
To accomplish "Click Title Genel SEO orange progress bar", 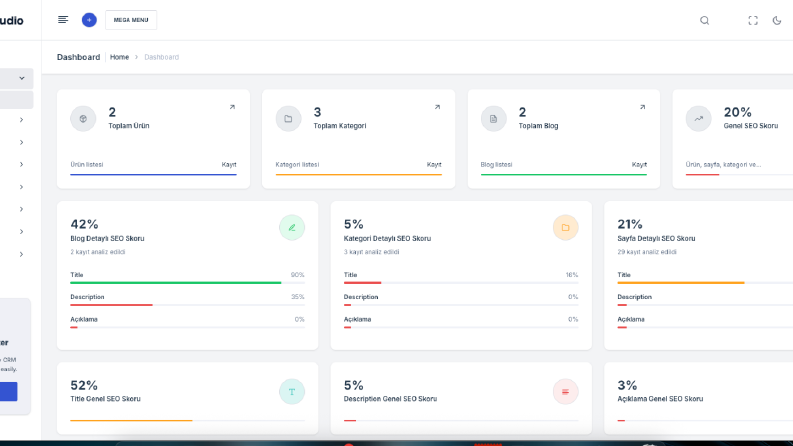I will click(131, 420).
